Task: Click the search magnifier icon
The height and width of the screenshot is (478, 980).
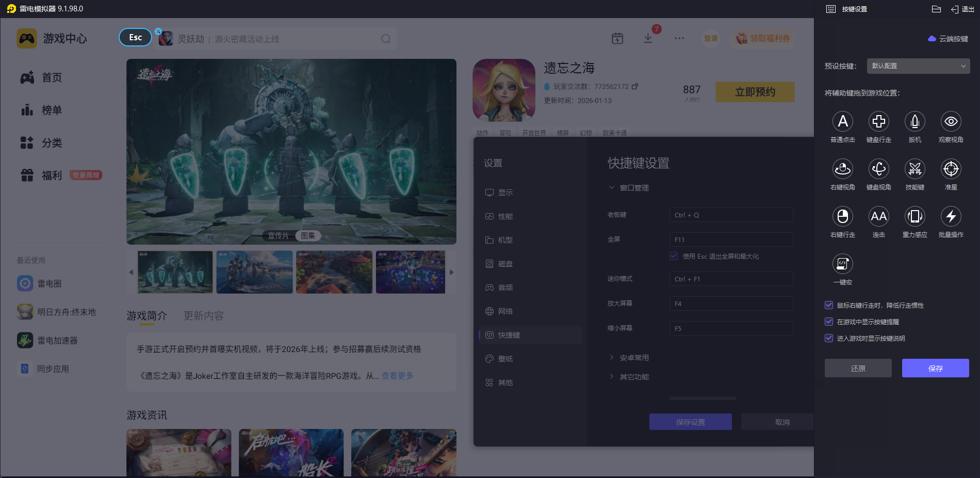Action: point(386,39)
